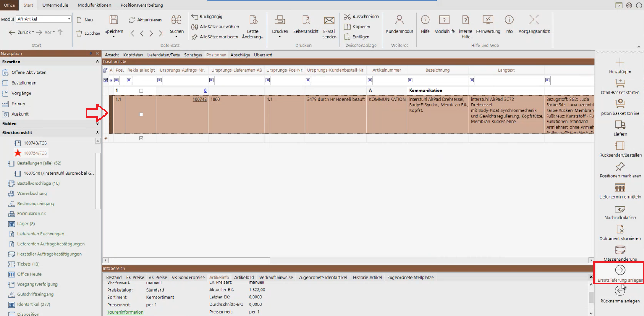
Task: Toggle the checkbox in the new-entry row
Action: (141, 138)
